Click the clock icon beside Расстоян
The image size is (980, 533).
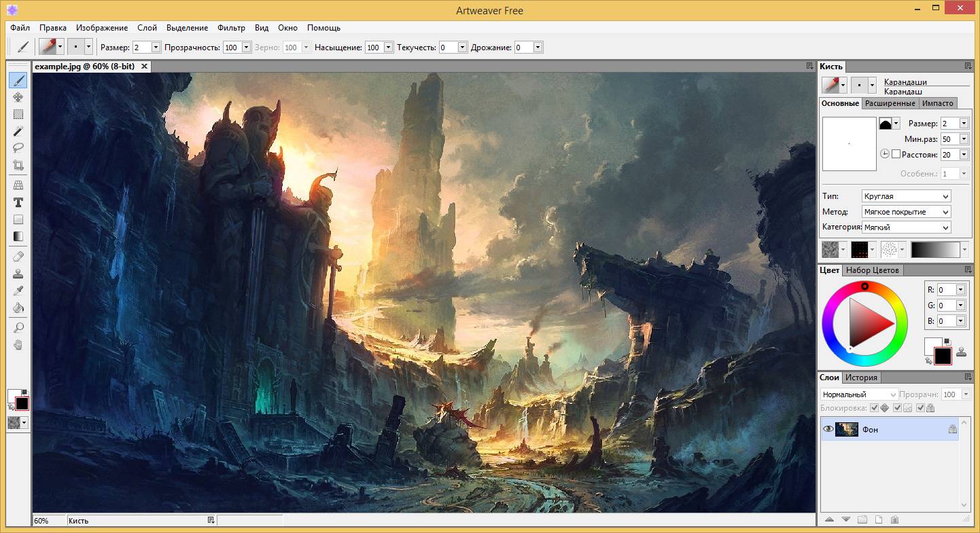884,154
